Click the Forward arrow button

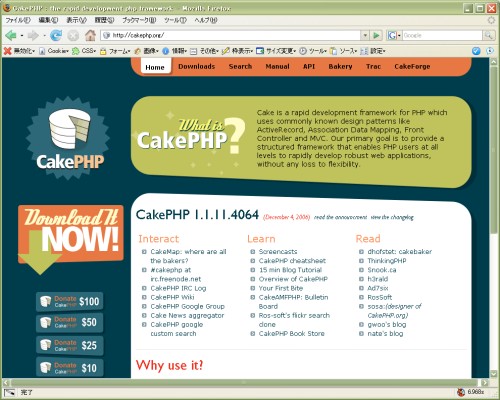pyautogui.click(x=33, y=35)
